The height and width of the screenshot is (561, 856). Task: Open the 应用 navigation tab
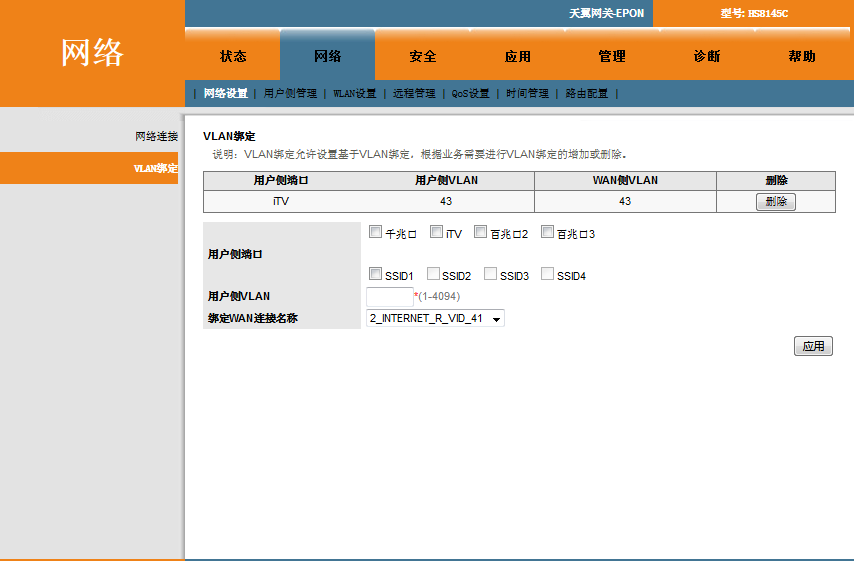click(x=518, y=56)
